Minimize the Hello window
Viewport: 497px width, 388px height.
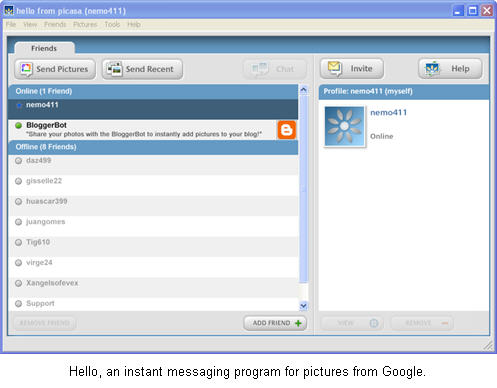pos(458,11)
